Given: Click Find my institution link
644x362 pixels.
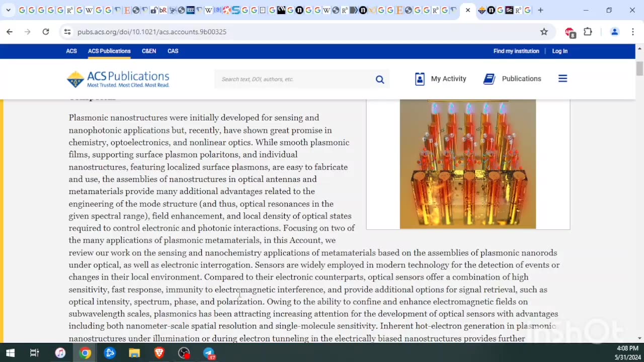Looking at the screenshot, I should 516,51.
